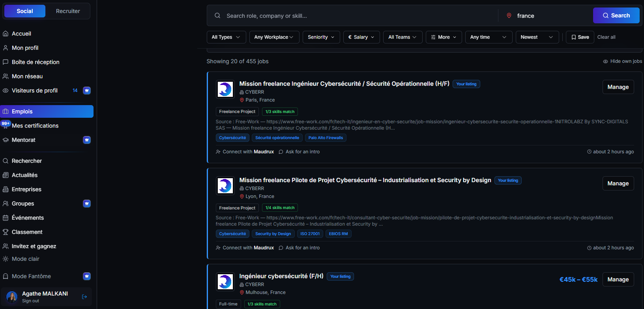Viewport: 644px width, 309px height.
Task: Click CYBERR logo on Lyon job listing
Action: (225, 186)
